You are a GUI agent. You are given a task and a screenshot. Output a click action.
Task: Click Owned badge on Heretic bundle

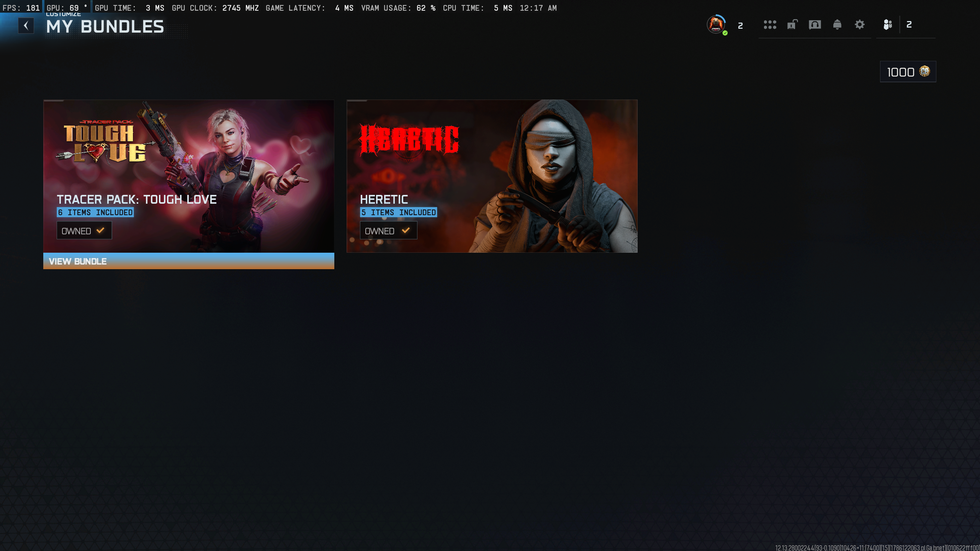388,231
